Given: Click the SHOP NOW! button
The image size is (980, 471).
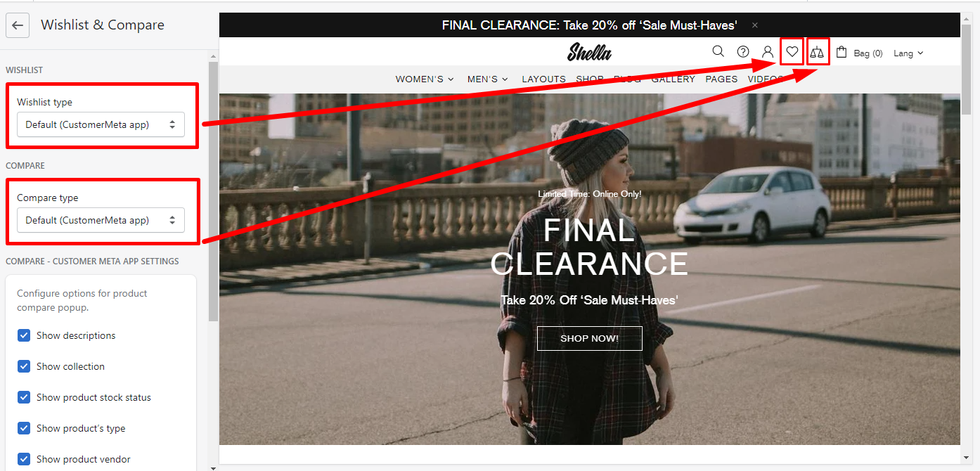Looking at the screenshot, I should 589,338.
